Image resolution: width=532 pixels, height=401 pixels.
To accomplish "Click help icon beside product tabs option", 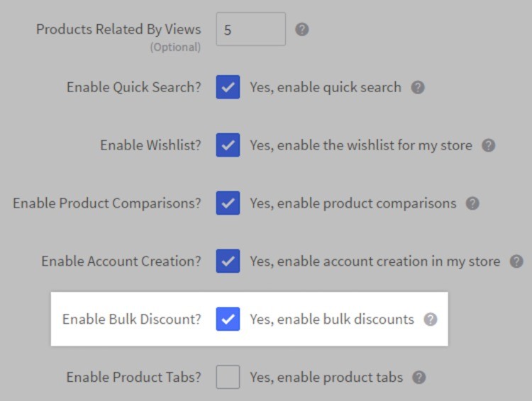I will tap(419, 377).
